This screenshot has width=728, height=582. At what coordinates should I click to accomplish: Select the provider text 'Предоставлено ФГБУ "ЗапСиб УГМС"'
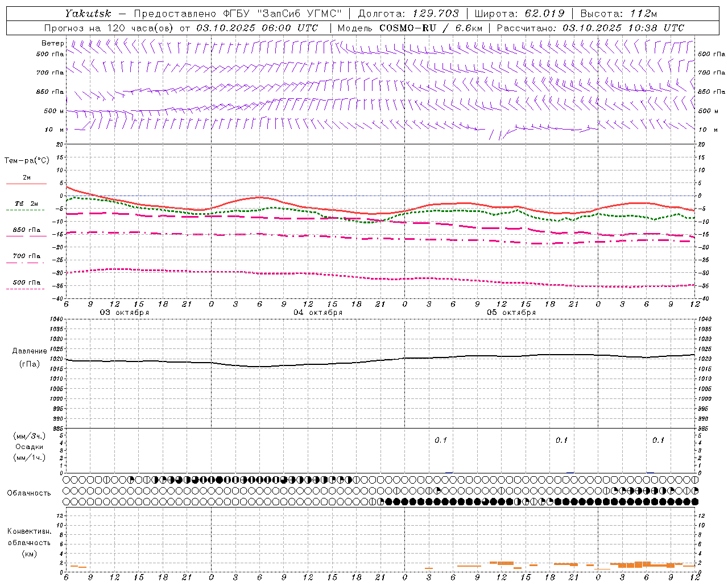(238, 13)
